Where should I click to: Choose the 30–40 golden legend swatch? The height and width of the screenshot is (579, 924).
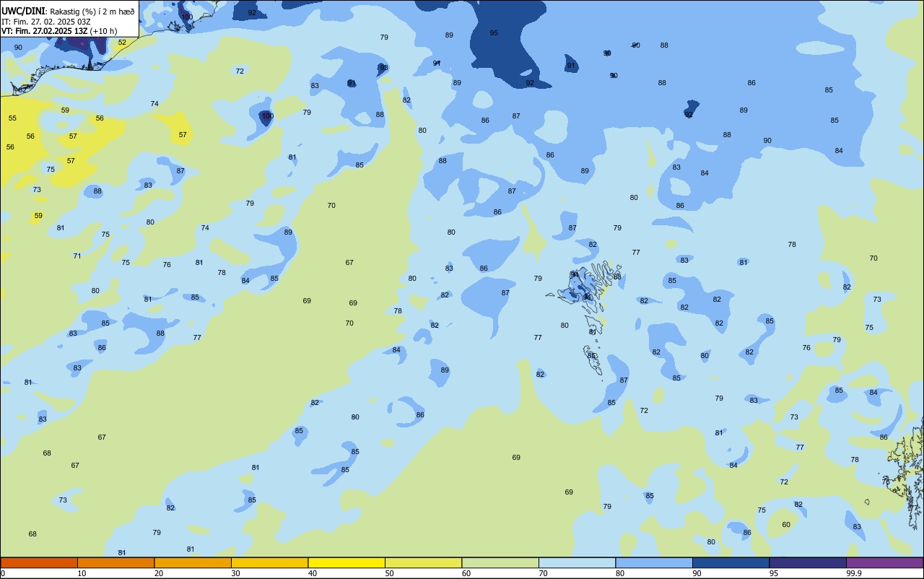click(x=269, y=562)
